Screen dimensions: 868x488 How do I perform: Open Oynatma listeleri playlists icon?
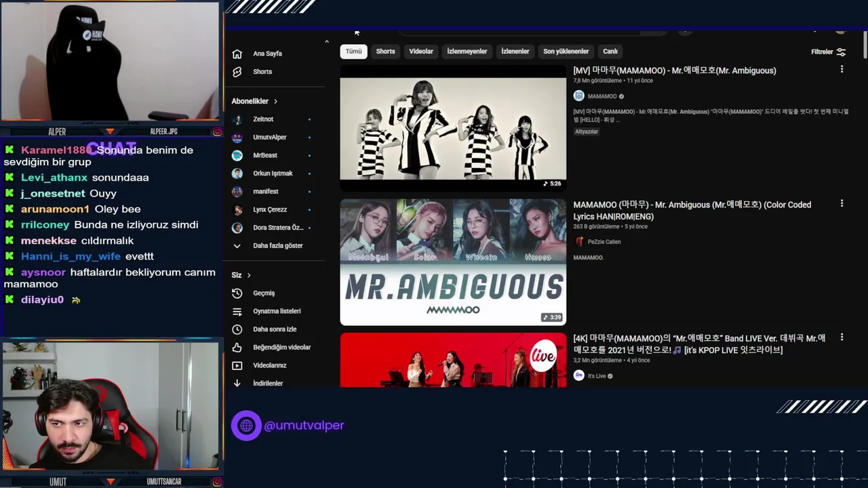click(237, 311)
